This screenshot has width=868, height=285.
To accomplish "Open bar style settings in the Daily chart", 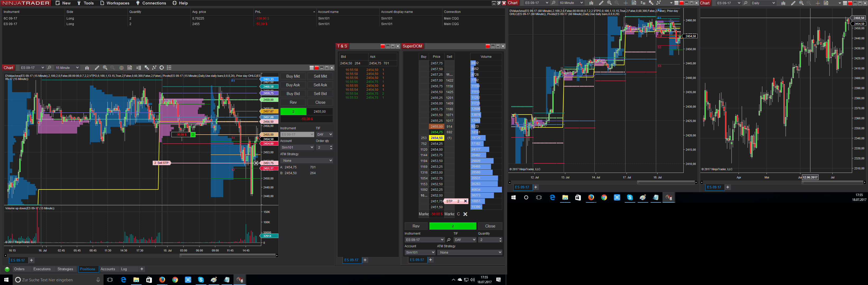I will tap(783, 3).
